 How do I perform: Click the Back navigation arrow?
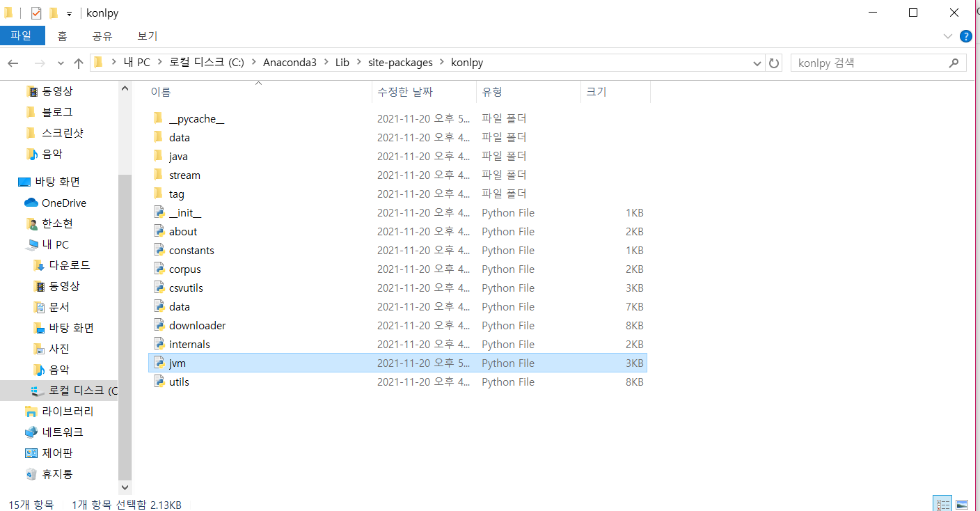tap(13, 63)
